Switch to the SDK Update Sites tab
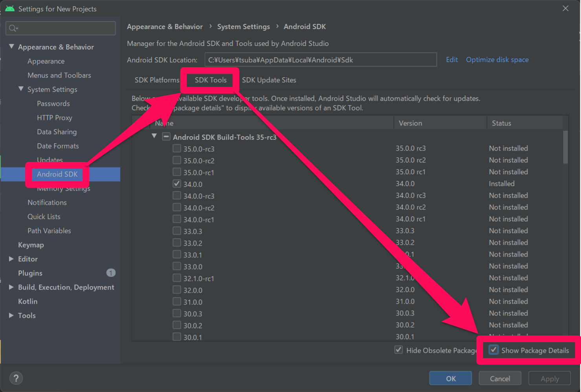 point(269,80)
